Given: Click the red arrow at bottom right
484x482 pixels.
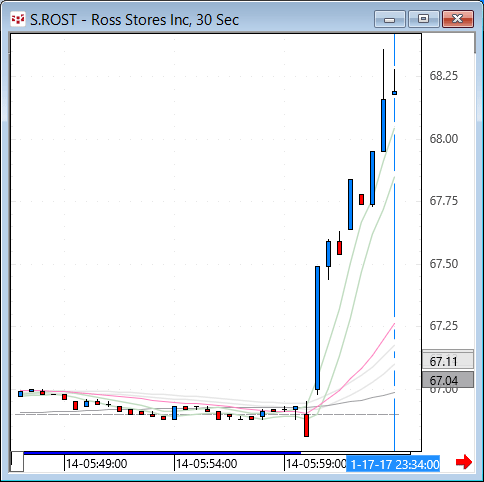Looking at the screenshot, I should coord(464,463).
